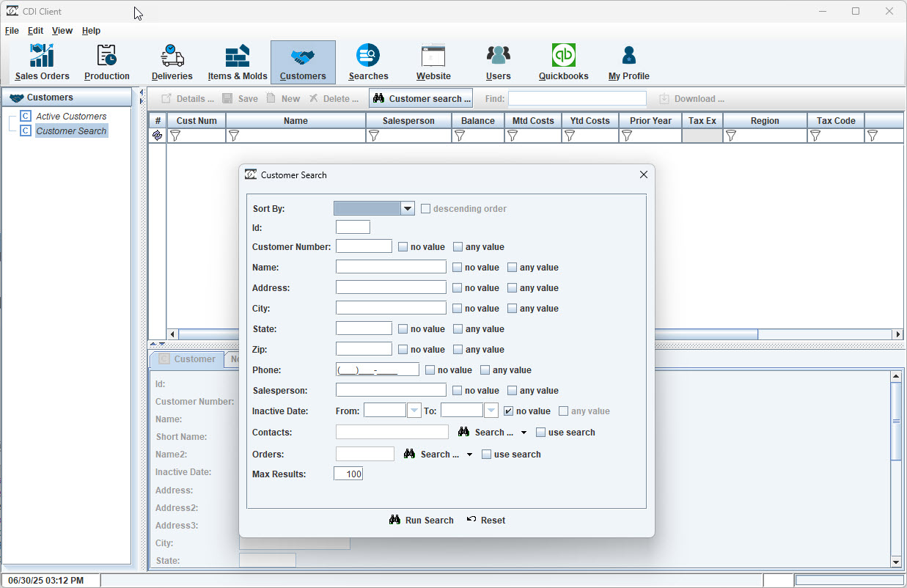Click the filter funnel under Region column

pos(731,136)
